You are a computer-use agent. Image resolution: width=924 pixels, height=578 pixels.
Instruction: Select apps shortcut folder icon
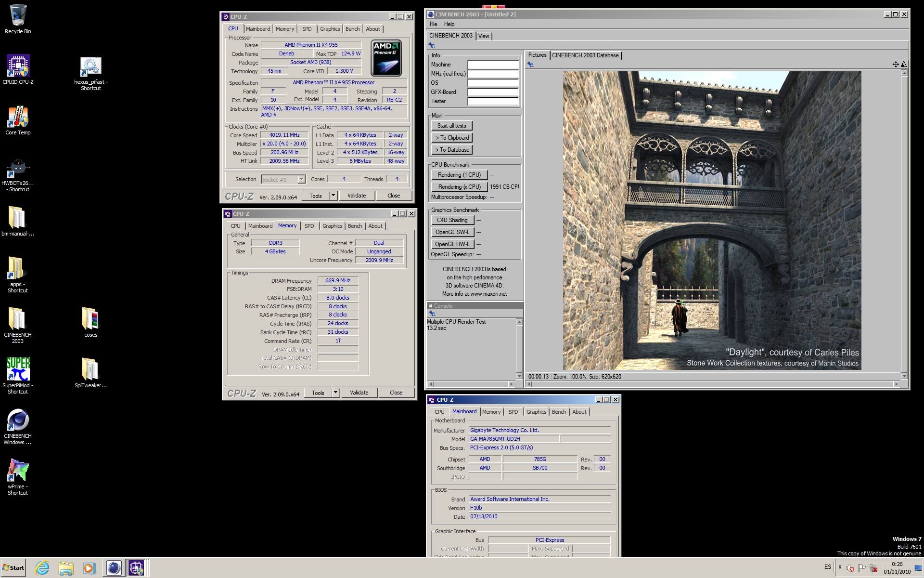18,275
